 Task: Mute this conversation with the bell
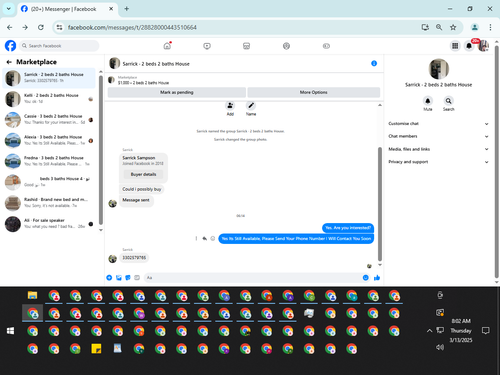pyautogui.click(x=428, y=101)
